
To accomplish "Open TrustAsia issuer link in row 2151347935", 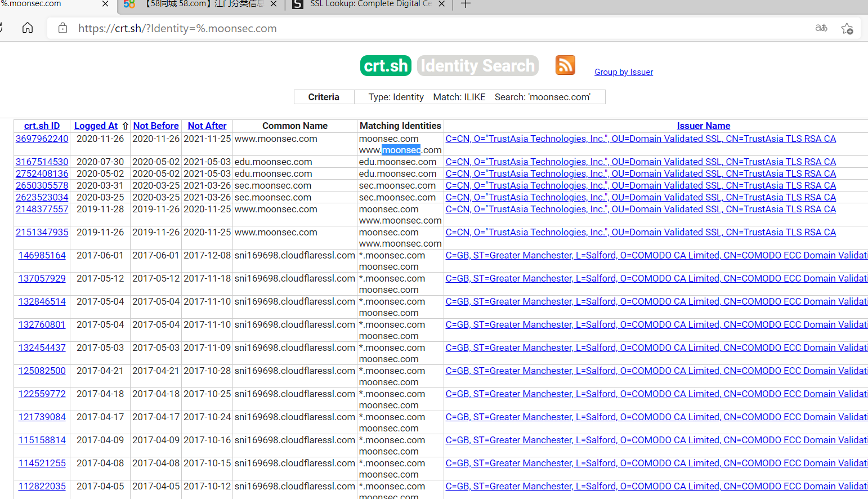I will [x=641, y=233].
